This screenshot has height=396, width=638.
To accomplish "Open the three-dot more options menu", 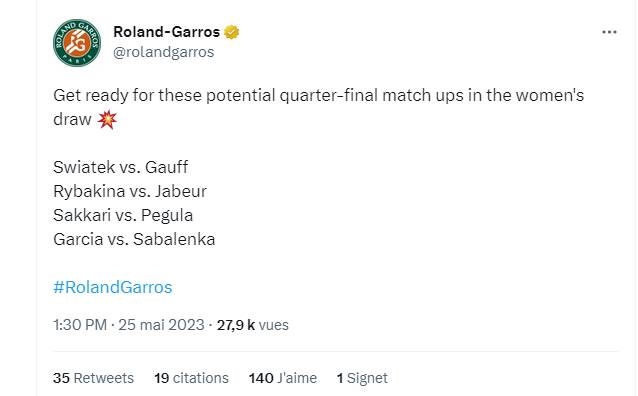I will (609, 32).
